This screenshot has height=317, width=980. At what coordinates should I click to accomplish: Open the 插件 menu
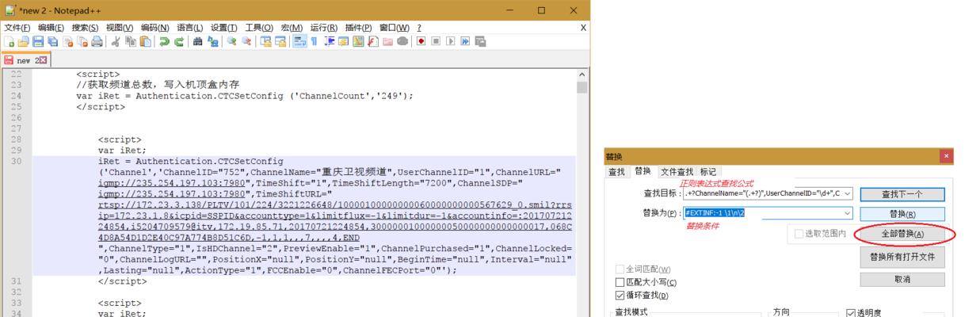pyautogui.click(x=358, y=27)
